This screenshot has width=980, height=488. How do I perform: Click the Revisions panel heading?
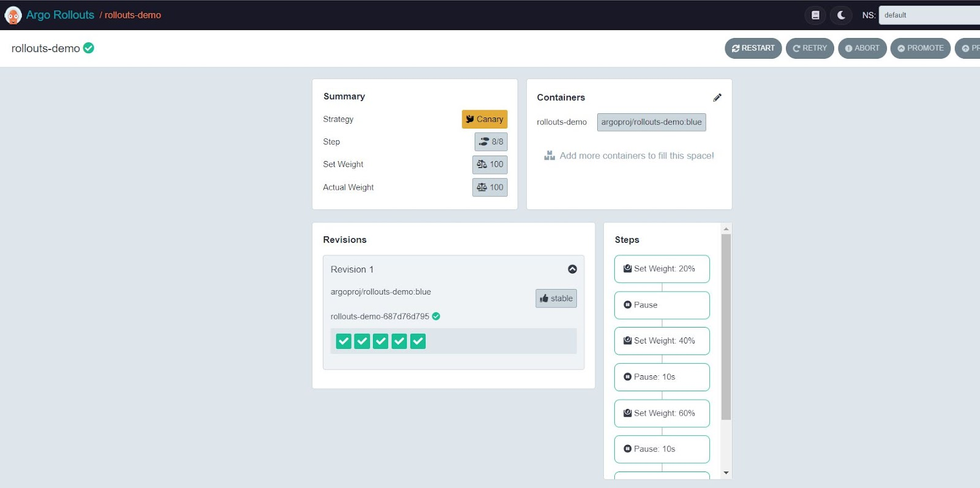[345, 239]
